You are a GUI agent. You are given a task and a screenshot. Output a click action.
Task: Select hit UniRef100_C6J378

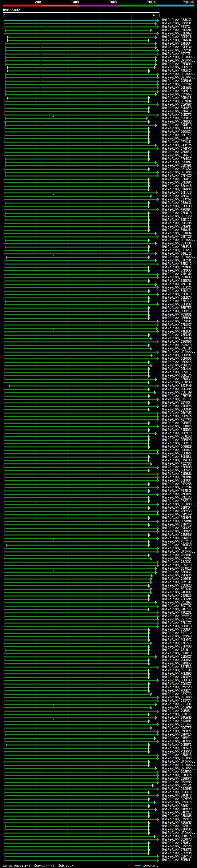coord(177,792)
